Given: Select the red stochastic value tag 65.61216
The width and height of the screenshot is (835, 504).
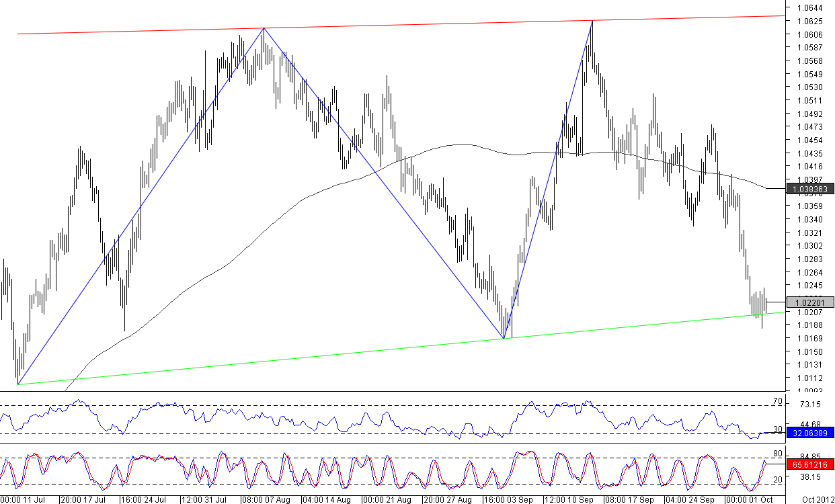Looking at the screenshot, I should tap(810, 464).
